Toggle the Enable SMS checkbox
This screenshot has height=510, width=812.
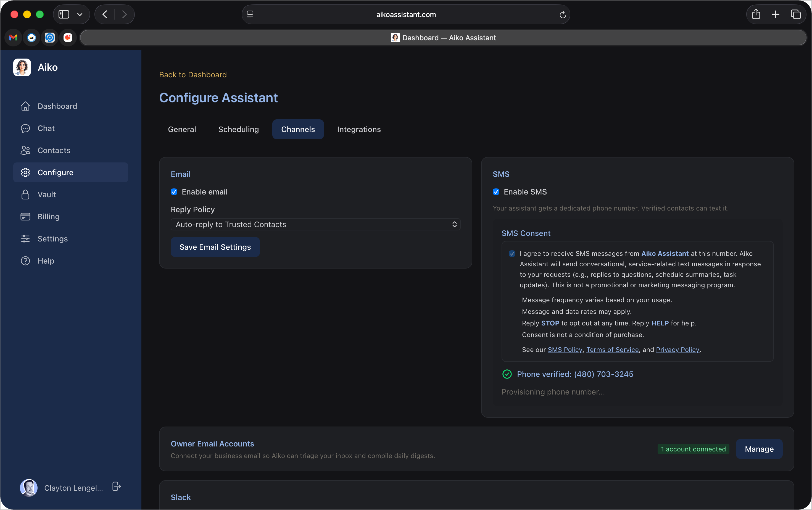coord(496,192)
